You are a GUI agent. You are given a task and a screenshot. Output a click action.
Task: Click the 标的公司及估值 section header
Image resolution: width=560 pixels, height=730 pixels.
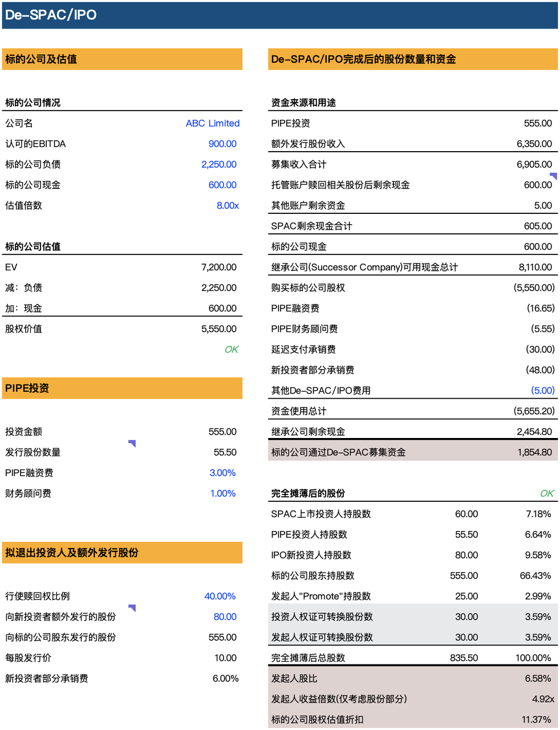pos(122,59)
